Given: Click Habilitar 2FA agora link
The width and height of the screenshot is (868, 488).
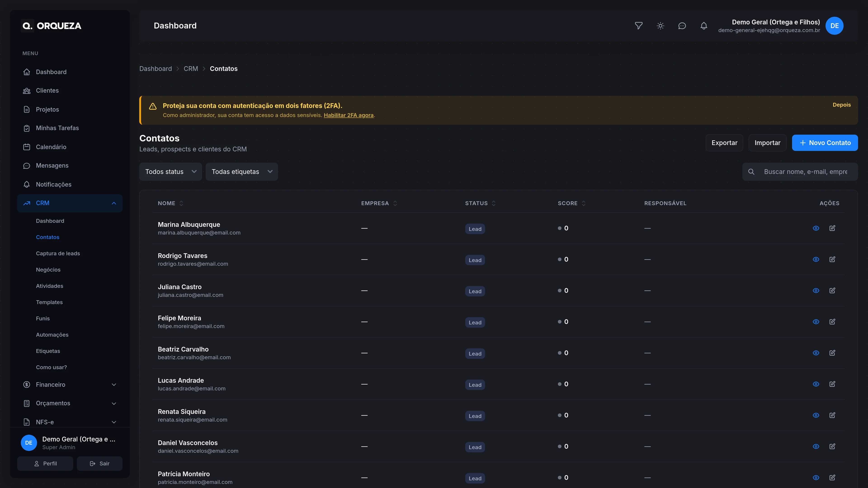Looking at the screenshot, I should (348, 115).
